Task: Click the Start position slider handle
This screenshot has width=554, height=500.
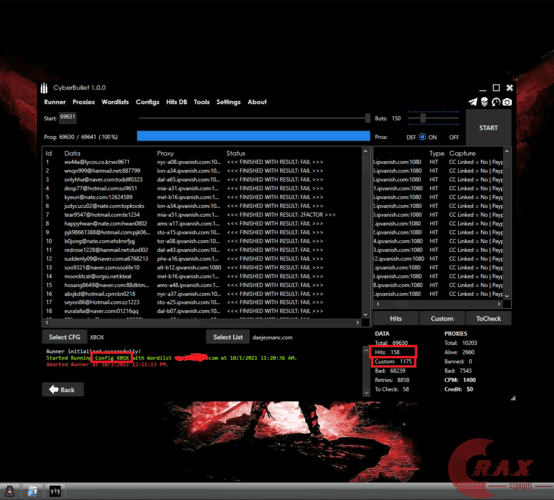Action: (367, 118)
